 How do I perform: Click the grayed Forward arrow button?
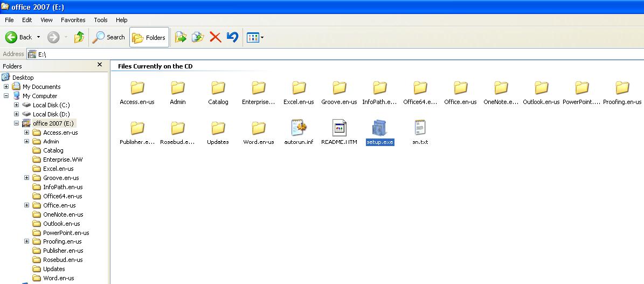pos(53,37)
